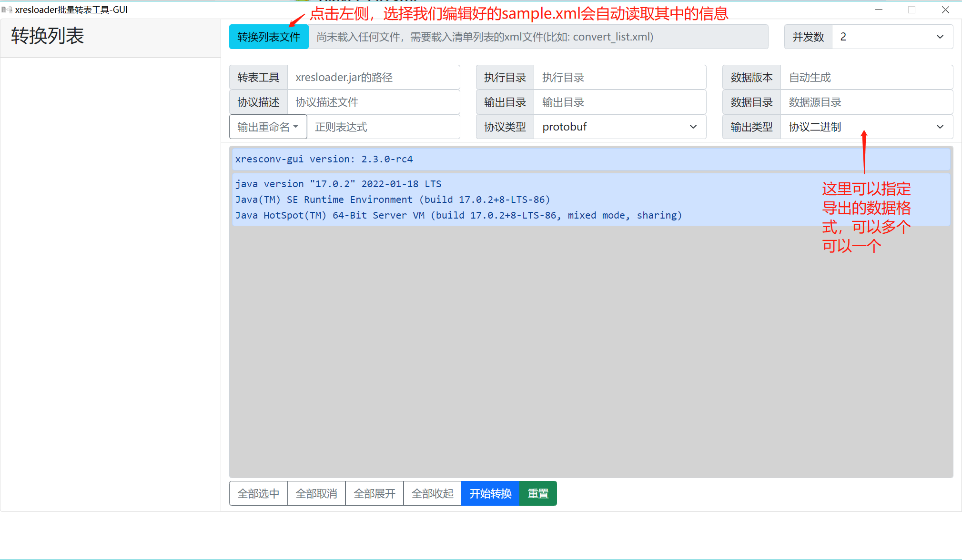This screenshot has width=962, height=560.
Task: Select all entries with 全部选中
Action: tap(258, 493)
